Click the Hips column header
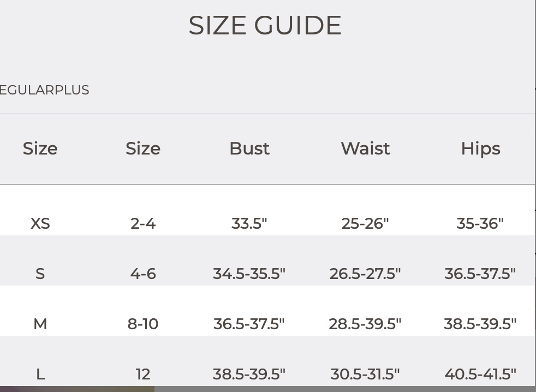Screen dimensions: 536x392 pyautogui.click(x=481, y=149)
